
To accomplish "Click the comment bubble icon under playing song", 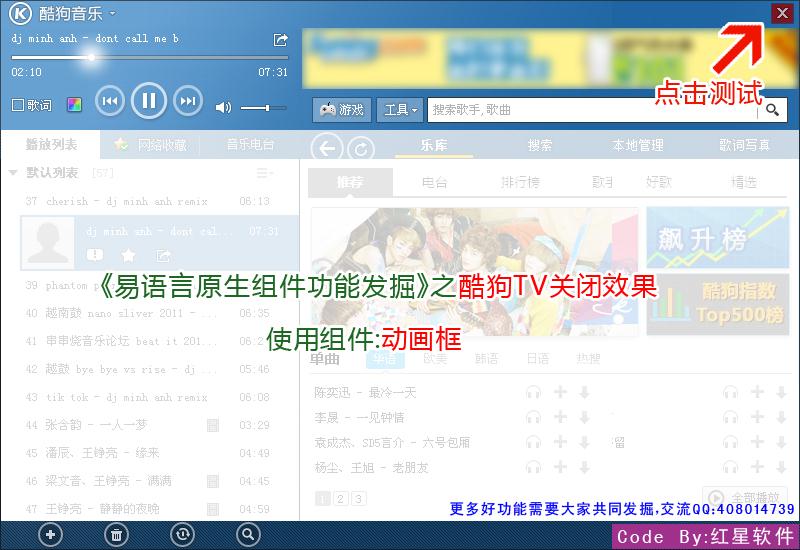I will click(95, 255).
